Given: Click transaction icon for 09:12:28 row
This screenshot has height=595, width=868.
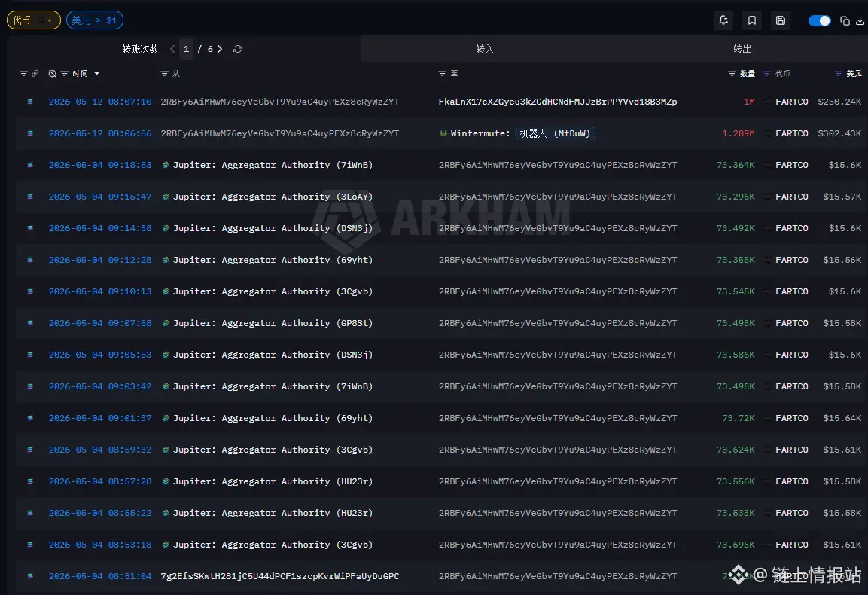Looking at the screenshot, I should point(30,260).
